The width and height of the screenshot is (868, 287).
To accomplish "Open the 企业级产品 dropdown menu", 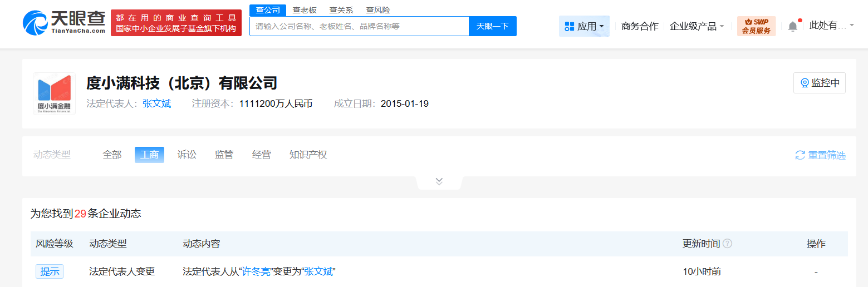I will [x=697, y=26].
